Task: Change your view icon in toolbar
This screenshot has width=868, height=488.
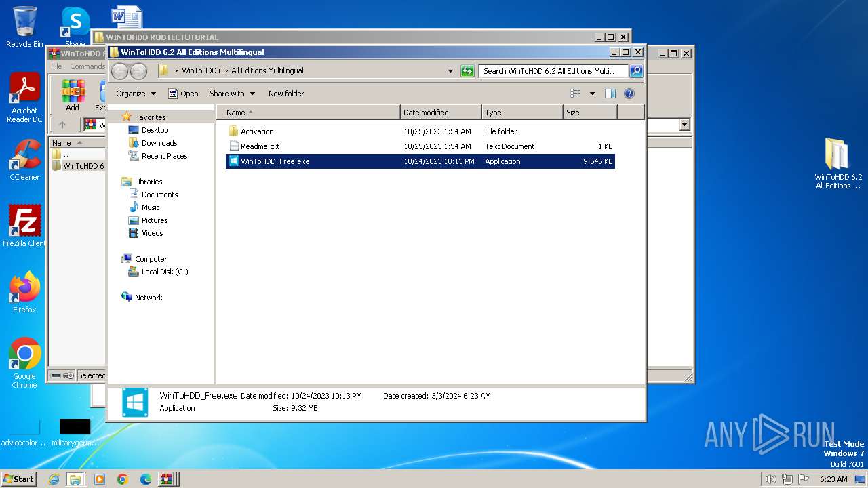Action: (x=576, y=94)
